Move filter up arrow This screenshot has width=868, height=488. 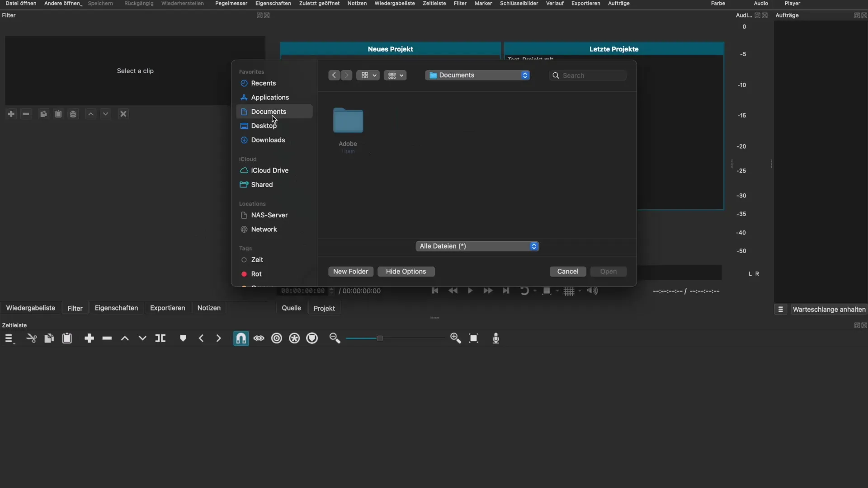point(91,114)
